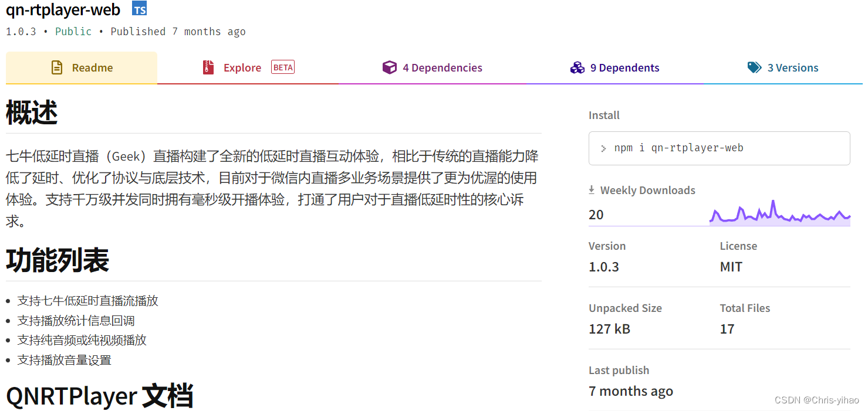Viewport: 868px width, 411px height.
Task: Click the 功能列表 heading
Action: [58, 260]
